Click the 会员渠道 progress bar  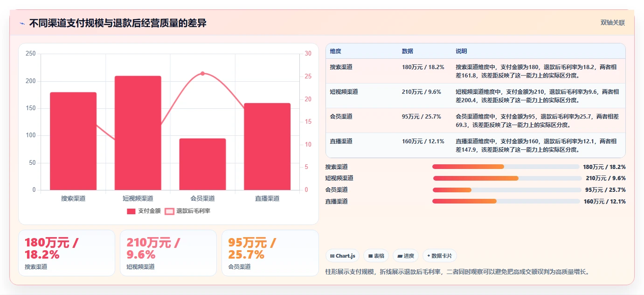(x=507, y=190)
